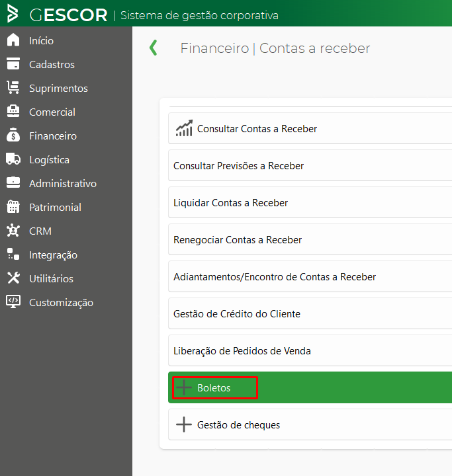Open Cadastros via its card icon

click(13, 64)
